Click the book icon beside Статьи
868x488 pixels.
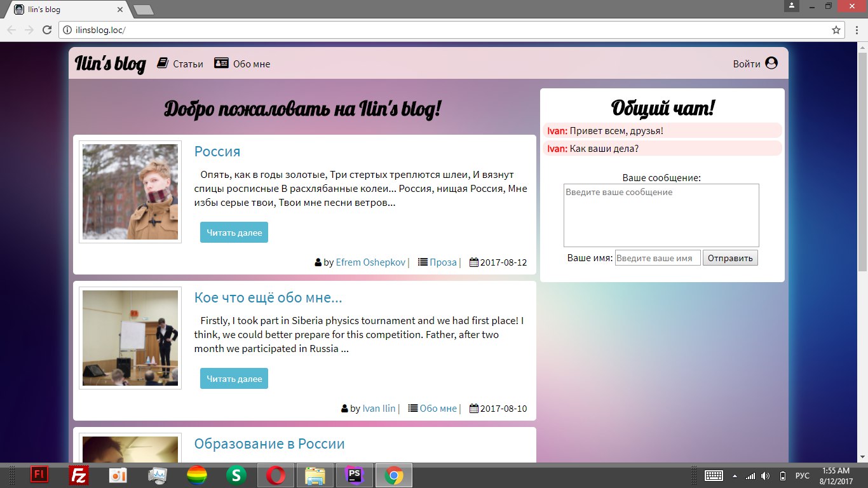click(163, 63)
